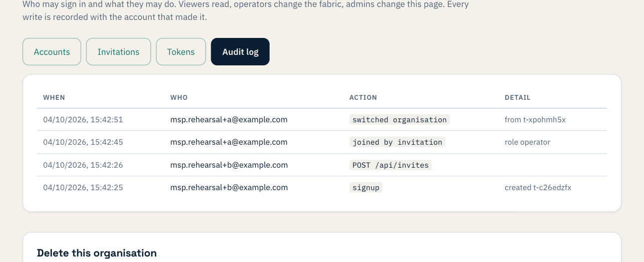Click the DETAIL column header
Screen dimensions: 644x262
[x=517, y=97]
